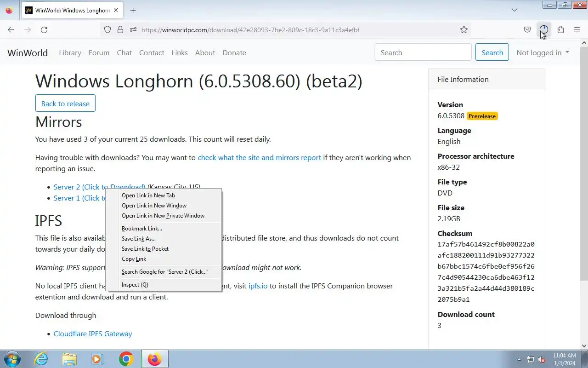Click the x86-32 architecture value
Viewport: 588px width, 368px height.
[x=448, y=167]
